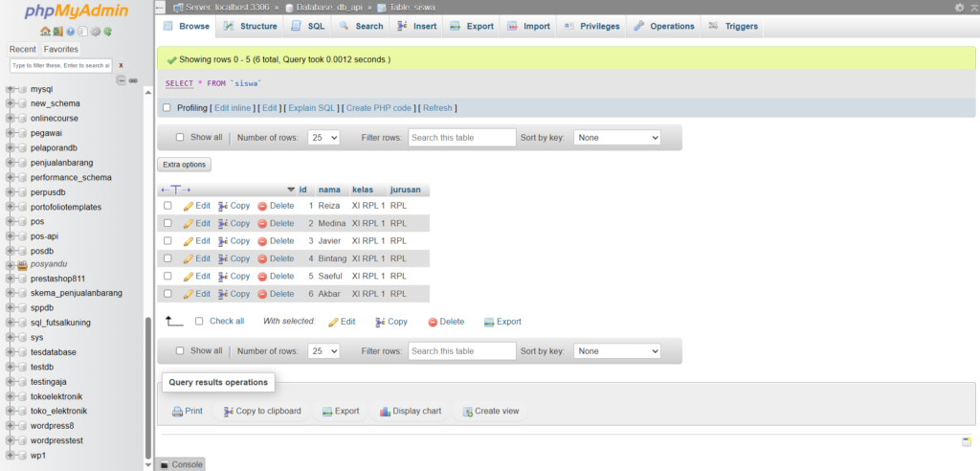Open the top Sort by key dropdown

click(616, 138)
